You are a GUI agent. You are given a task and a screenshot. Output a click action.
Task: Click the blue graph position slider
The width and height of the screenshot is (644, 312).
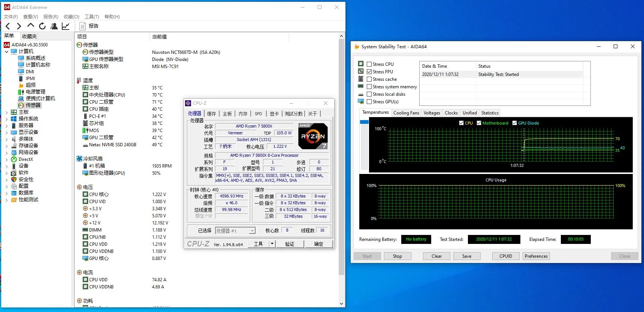[364, 122]
